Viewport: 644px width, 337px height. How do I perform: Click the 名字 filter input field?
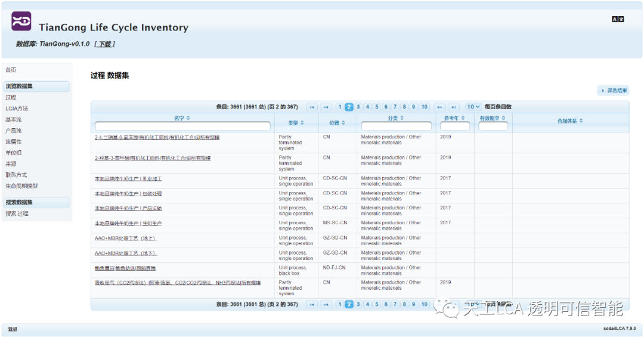point(182,126)
